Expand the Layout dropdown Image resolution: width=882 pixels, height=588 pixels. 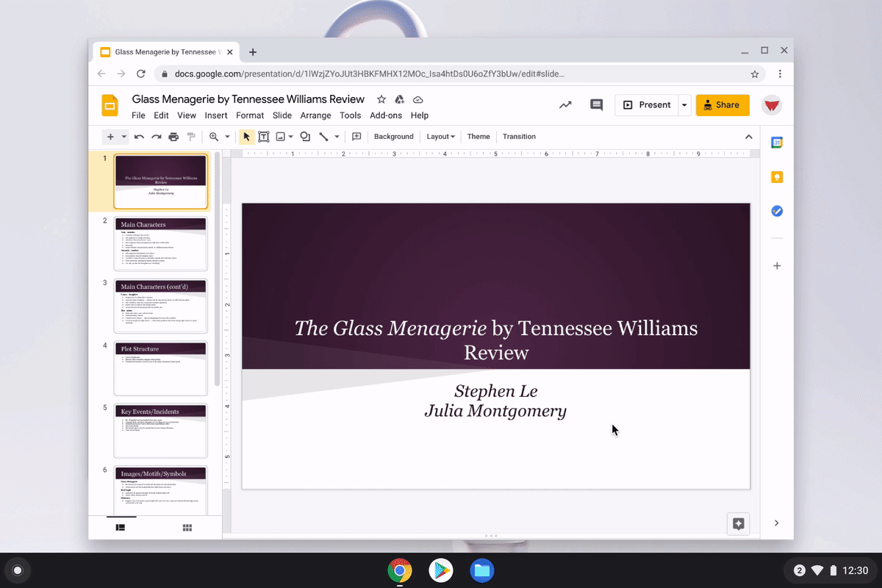tap(440, 137)
